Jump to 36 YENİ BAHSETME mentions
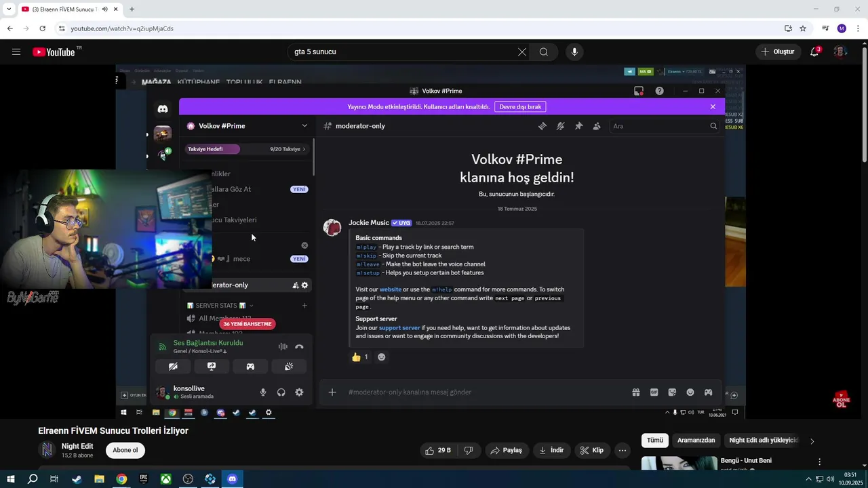This screenshot has height=488, width=868. (248, 324)
